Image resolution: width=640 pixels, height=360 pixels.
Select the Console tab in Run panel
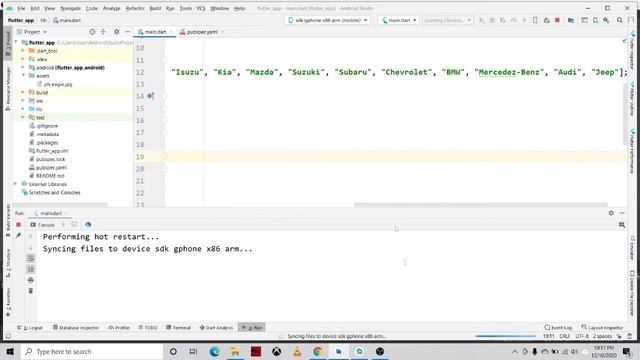click(x=42, y=225)
